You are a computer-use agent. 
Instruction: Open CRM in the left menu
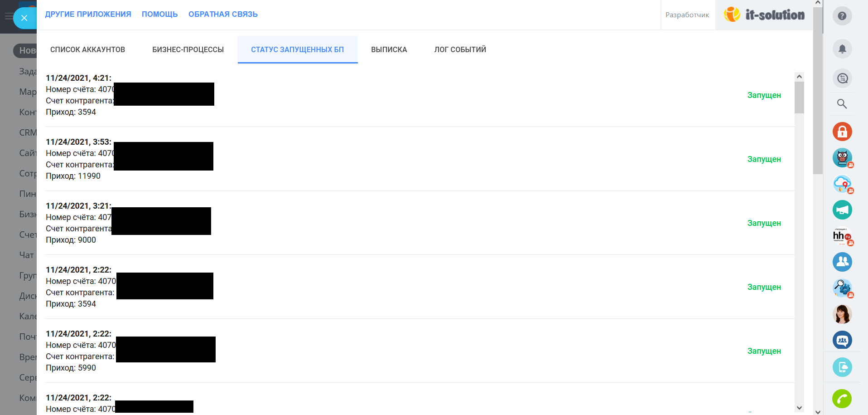point(28,132)
